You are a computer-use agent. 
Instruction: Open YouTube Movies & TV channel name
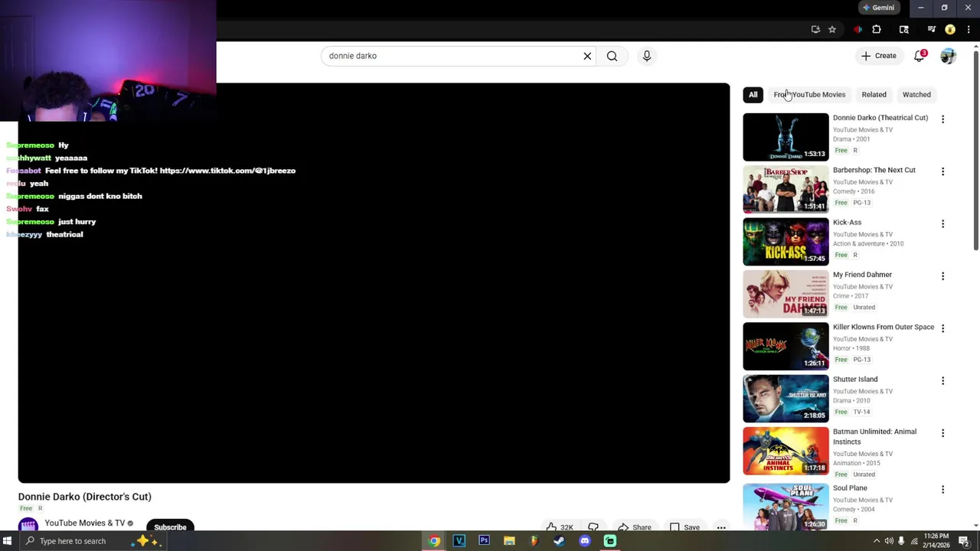(x=84, y=523)
